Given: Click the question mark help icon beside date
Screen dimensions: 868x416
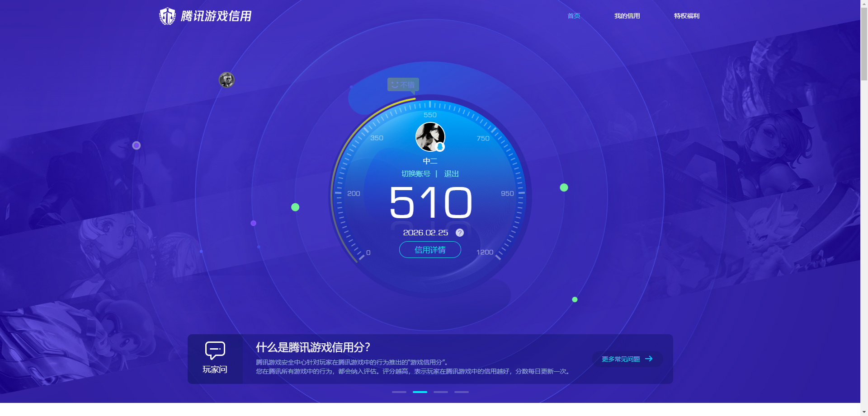Looking at the screenshot, I should click(459, 233).
